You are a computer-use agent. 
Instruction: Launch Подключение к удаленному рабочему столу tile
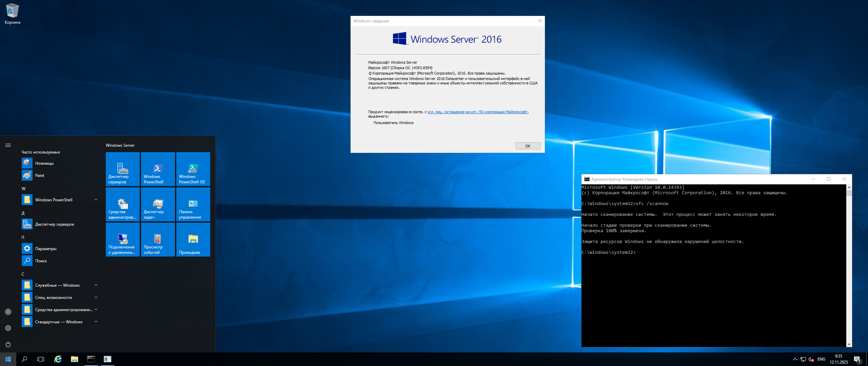pyautogui.click(x=122, y=240)
